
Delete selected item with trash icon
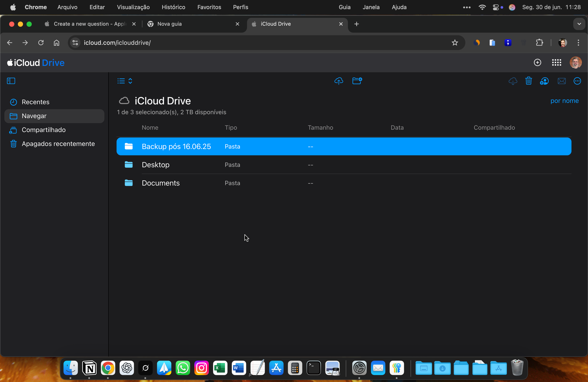tap(528, 81)
